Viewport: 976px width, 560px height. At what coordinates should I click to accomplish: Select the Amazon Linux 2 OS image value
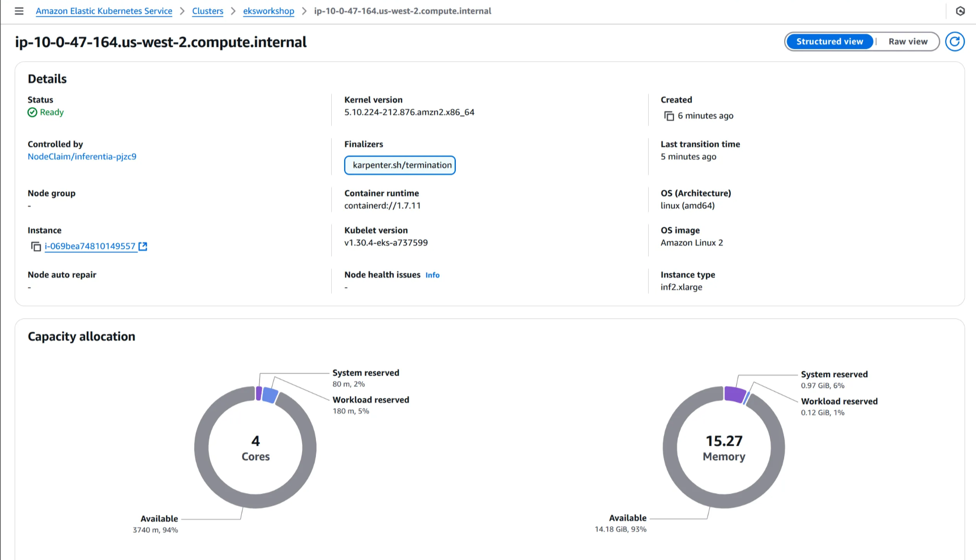point(692,243)
